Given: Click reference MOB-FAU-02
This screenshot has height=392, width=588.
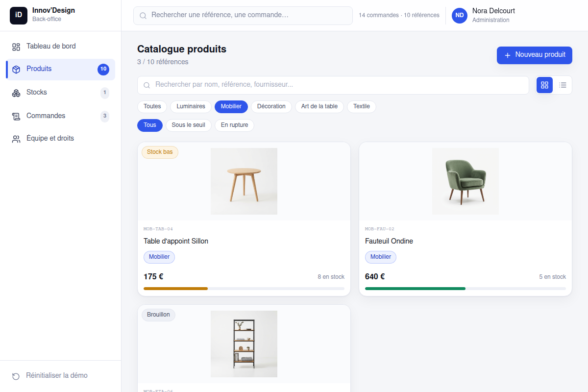Looking at the screenshot, I should [380, 229].
